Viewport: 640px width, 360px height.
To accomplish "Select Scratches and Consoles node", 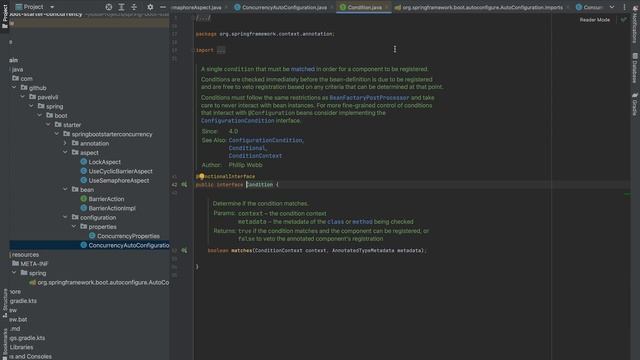I will [x=30, y=356].
